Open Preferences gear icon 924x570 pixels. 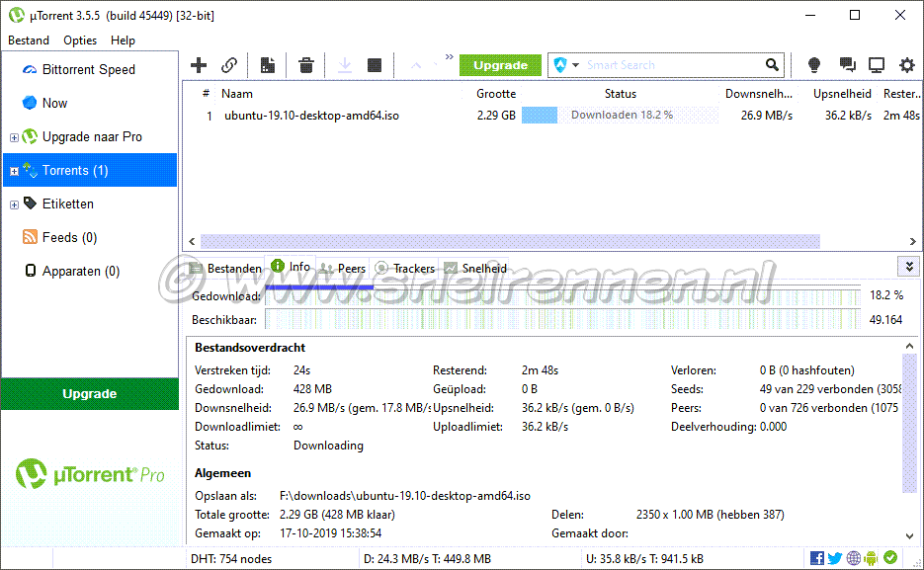point(907,65)
